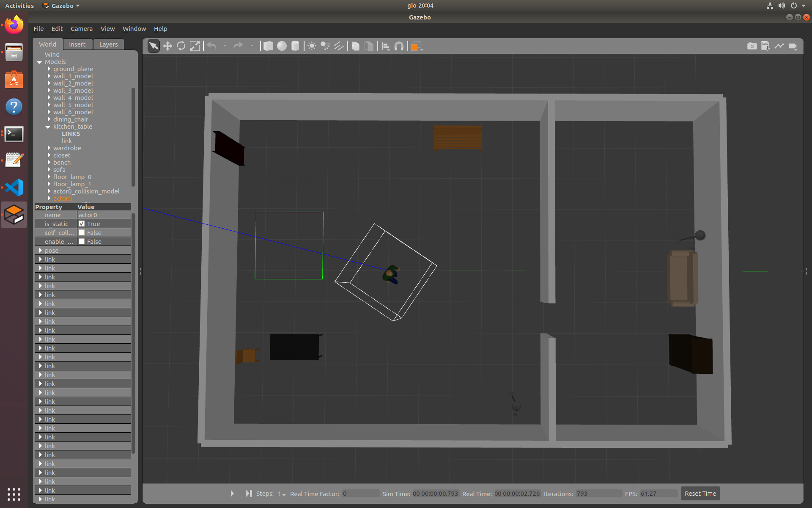812x508 pixels.
Task: Open the Gazebo application menu in top bar
Action: pos(62,6)
